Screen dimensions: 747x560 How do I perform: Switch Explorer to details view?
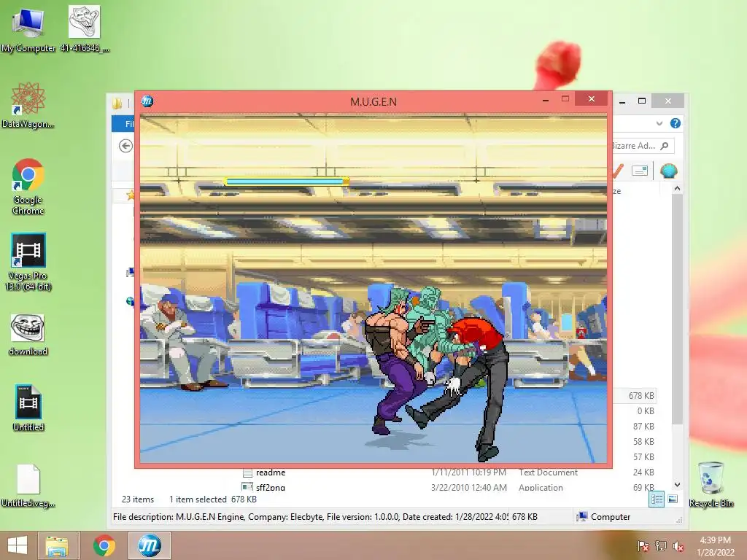coord(657,499)
